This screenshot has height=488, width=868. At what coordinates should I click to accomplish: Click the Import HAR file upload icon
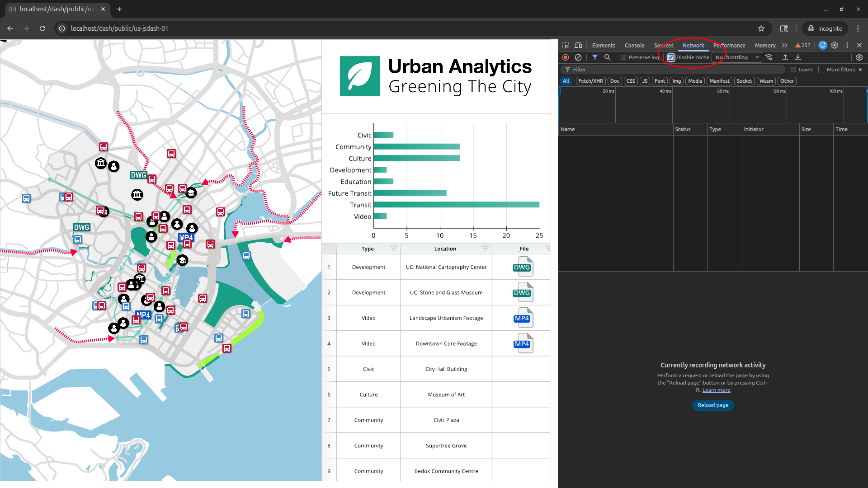click(785, 57)
